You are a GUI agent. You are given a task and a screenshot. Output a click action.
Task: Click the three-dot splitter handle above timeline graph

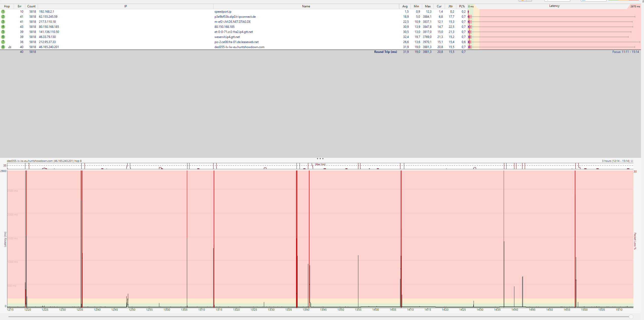320,159
